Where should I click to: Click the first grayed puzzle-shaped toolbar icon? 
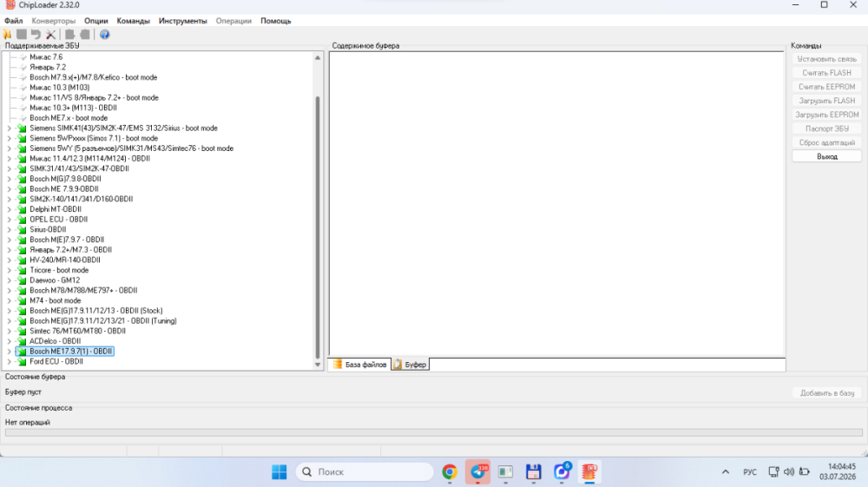coord(70,35)
